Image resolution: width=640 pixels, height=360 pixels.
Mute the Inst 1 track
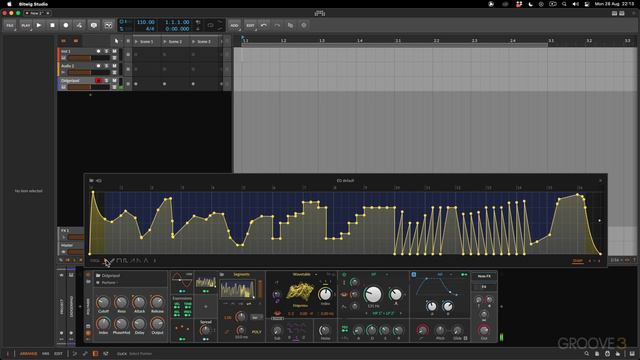point(114,51)
